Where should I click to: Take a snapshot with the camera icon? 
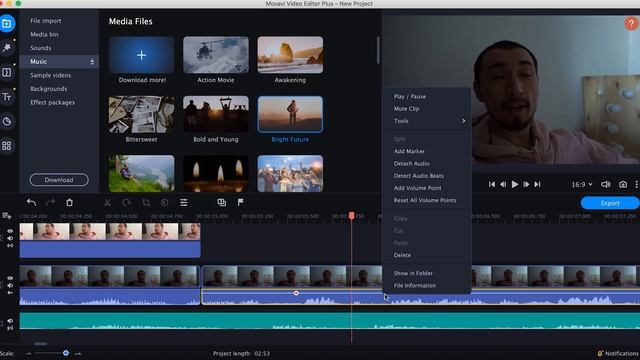(623, 184)
